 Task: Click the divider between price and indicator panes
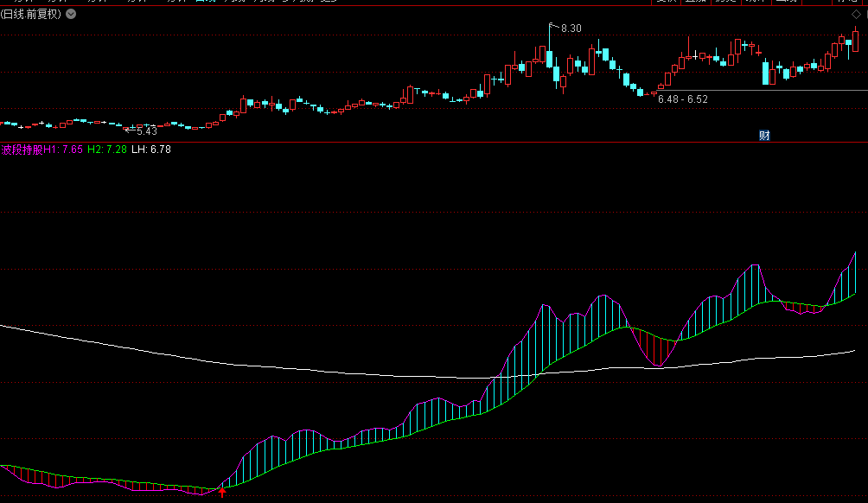pyautogui.click(x=432, y=142)
